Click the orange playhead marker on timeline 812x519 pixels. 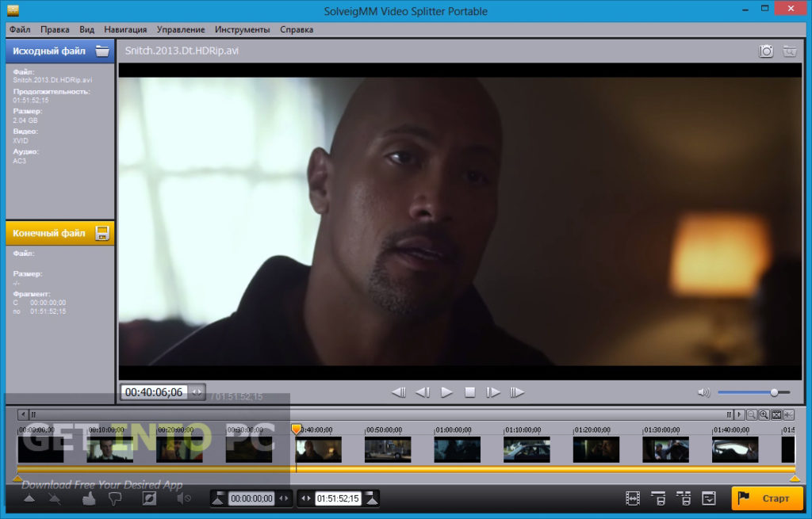pos(297,429)
